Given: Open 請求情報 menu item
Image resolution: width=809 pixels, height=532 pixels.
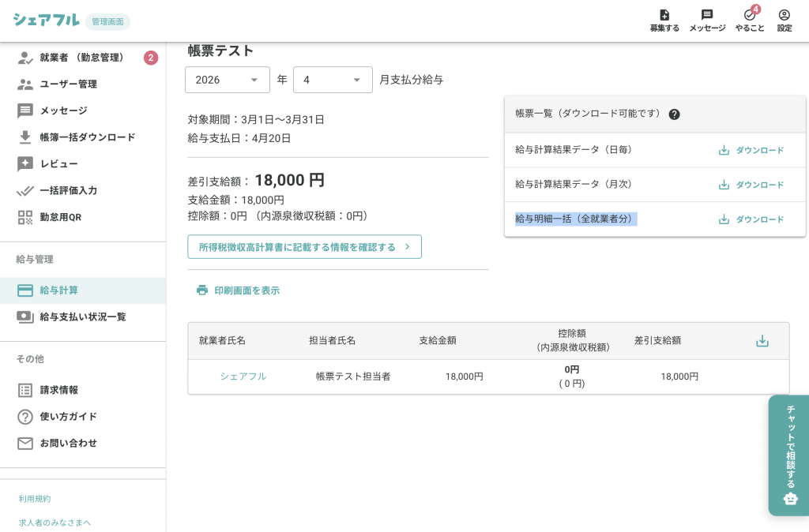Looking at the screenshot, I should (82, 390).
